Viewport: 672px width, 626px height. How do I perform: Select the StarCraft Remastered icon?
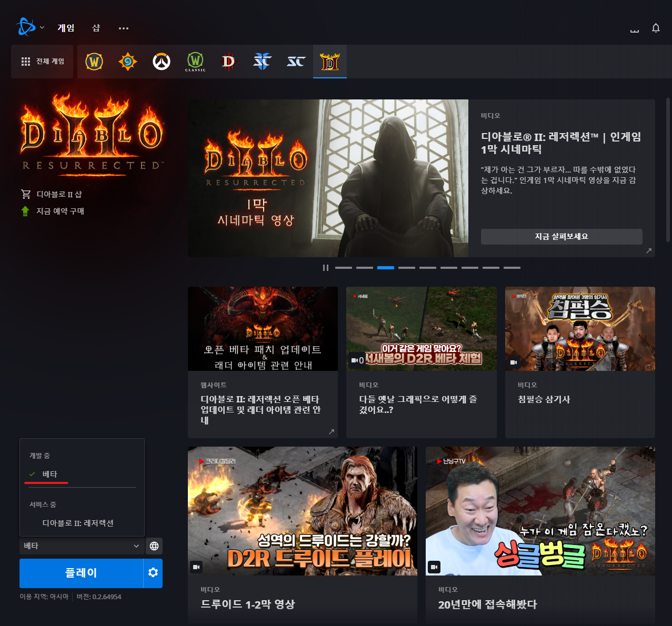click(x=296, y=62)
